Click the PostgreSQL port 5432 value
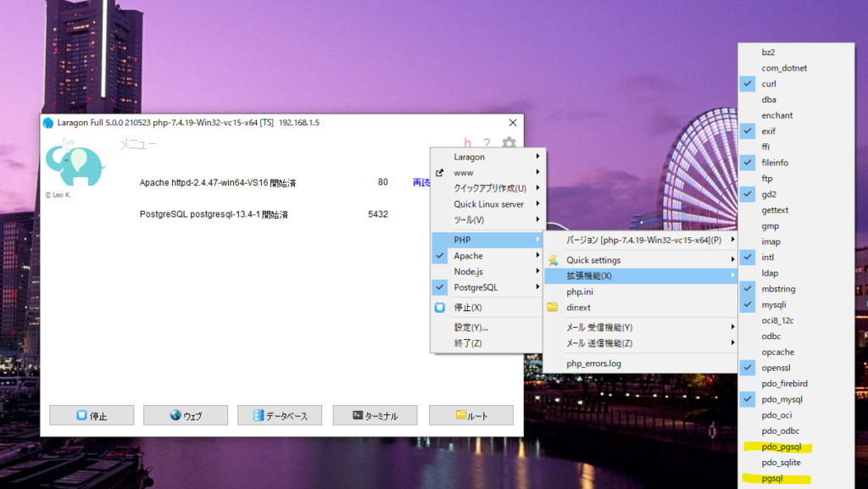The height and width of the screenshot is (489, 868). [378, 214]
